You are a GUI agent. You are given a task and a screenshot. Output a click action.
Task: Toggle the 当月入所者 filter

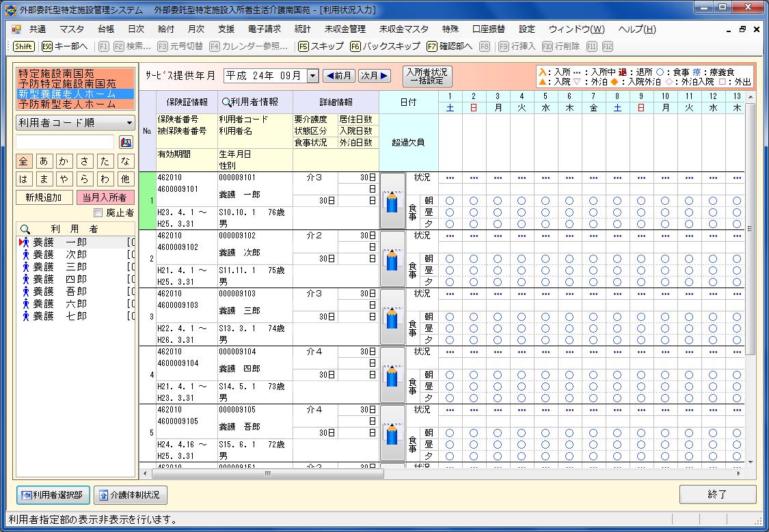click(105, 197)
